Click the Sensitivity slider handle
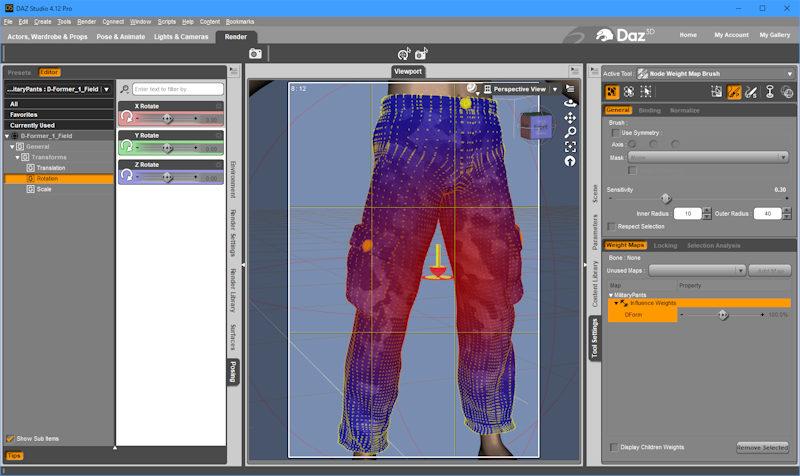 click(x=665, y=198)
